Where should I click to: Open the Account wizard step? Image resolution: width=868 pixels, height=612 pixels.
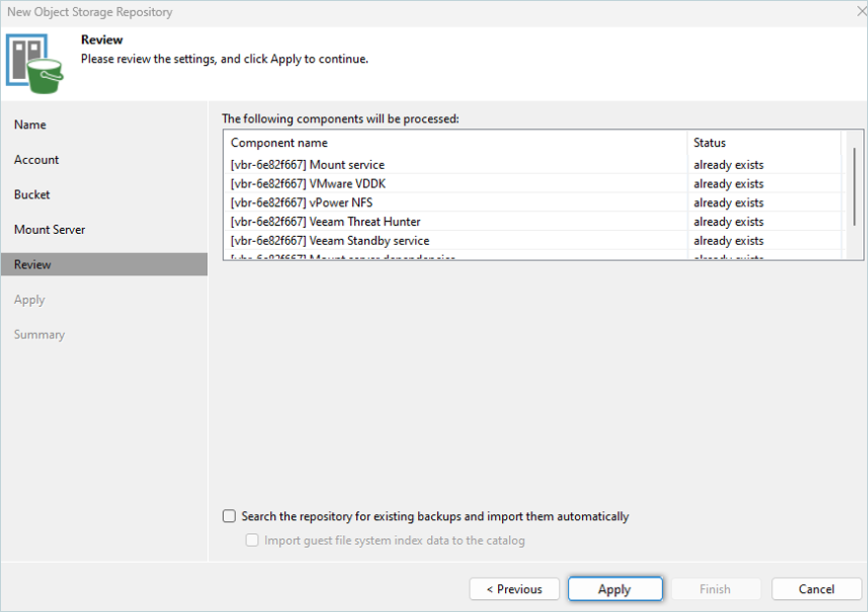(x=36, y=160)
